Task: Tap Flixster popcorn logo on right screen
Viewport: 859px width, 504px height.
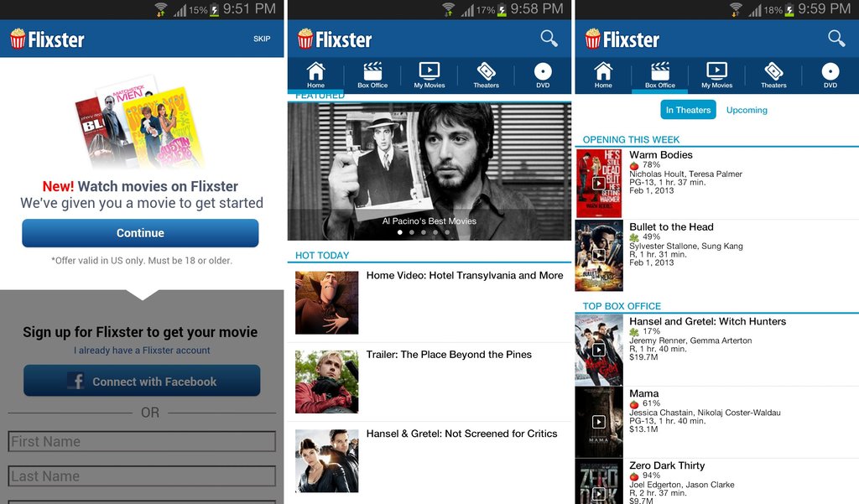Action: click(593, 39)
